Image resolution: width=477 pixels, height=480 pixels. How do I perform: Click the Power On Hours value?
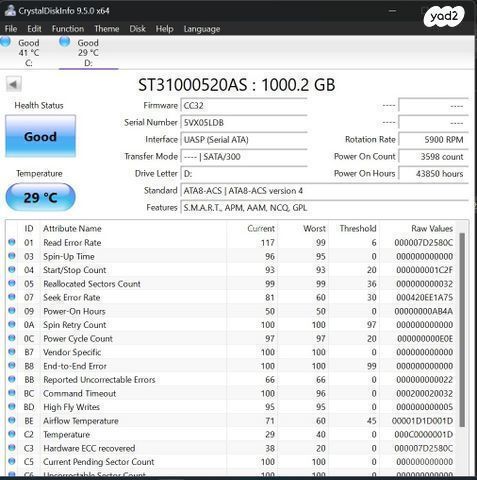[x=433, y=174]
